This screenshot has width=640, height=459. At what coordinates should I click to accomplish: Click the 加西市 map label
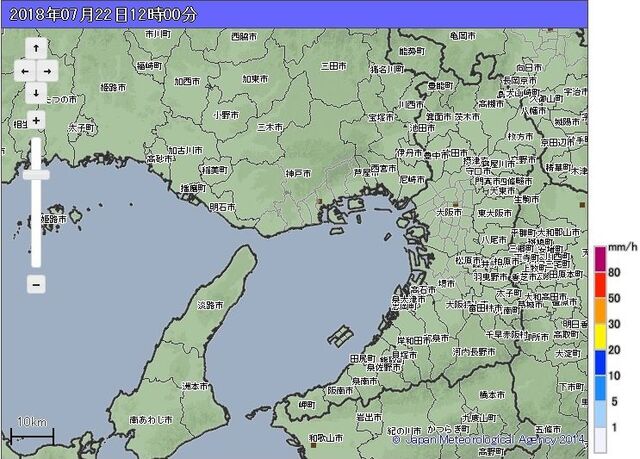click(x=187, y=81)
